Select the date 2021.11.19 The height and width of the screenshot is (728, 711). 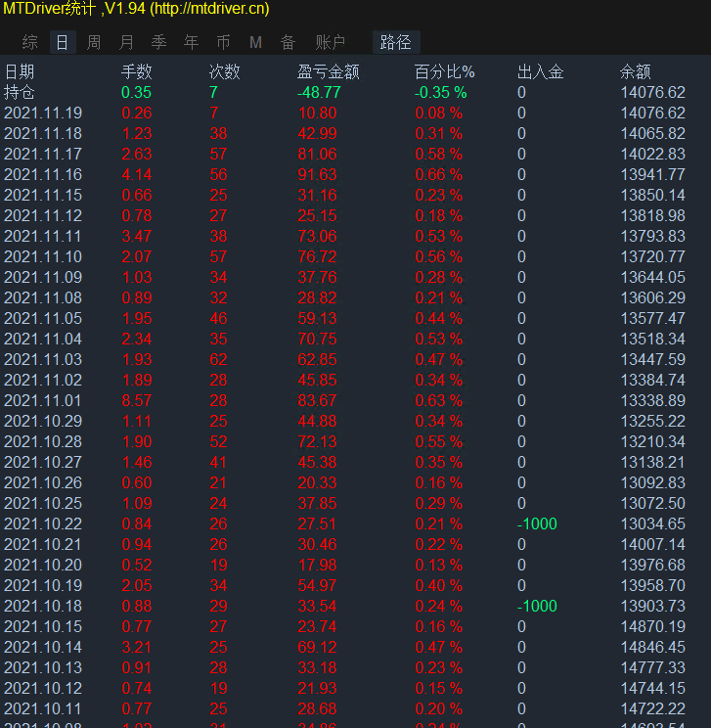tap(43, 113)
